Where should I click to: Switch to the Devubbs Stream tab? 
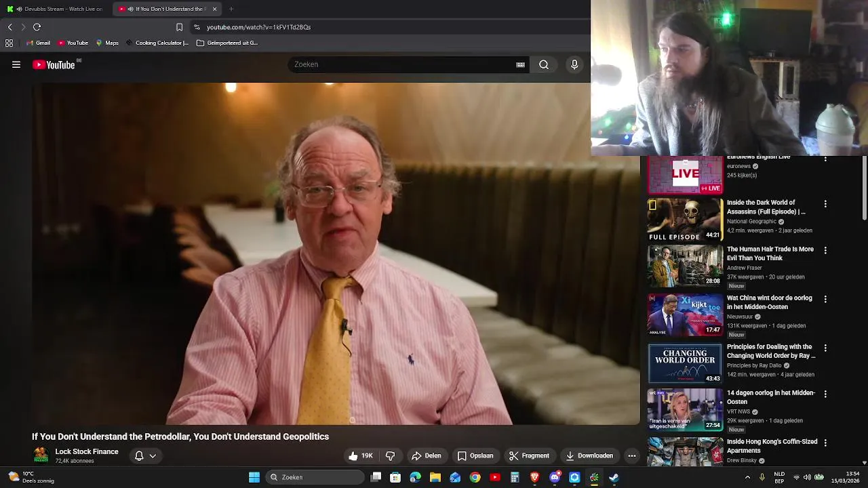[56, 9]
